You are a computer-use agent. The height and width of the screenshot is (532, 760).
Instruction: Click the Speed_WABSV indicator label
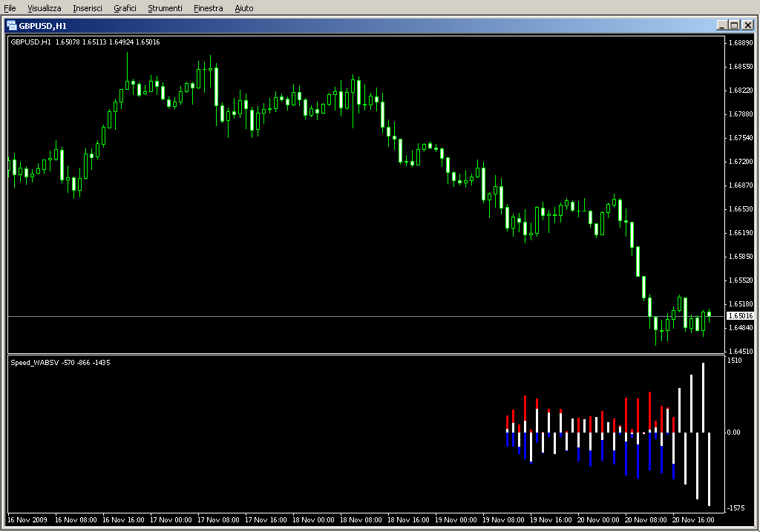60,362
